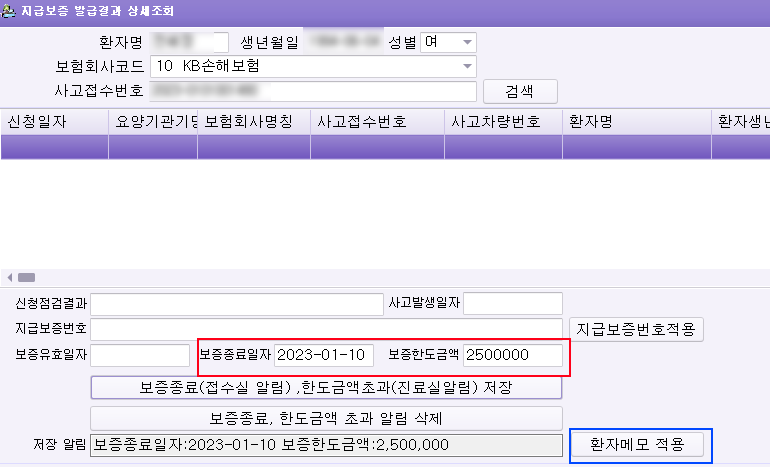Click the 환자메모 적용 button
770x467 pixels.
[642, 445]
